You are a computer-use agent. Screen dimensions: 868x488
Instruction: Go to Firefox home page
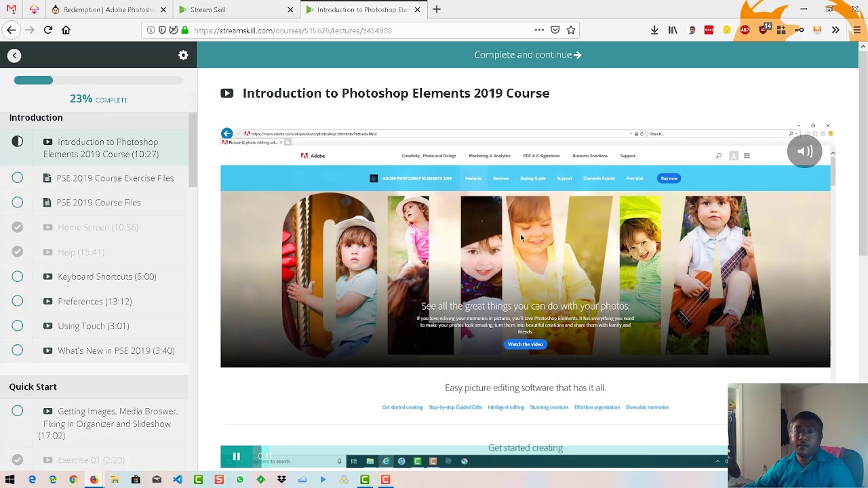[66, 30]
